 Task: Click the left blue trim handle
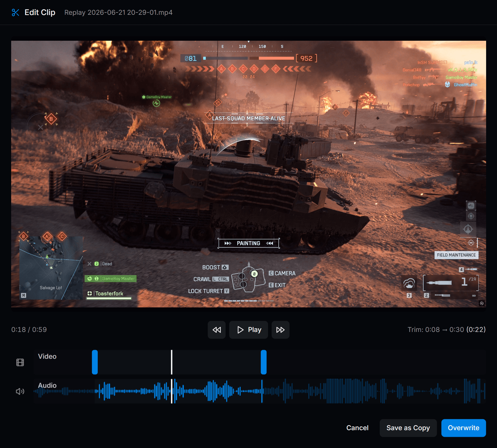tap(95, 362)
